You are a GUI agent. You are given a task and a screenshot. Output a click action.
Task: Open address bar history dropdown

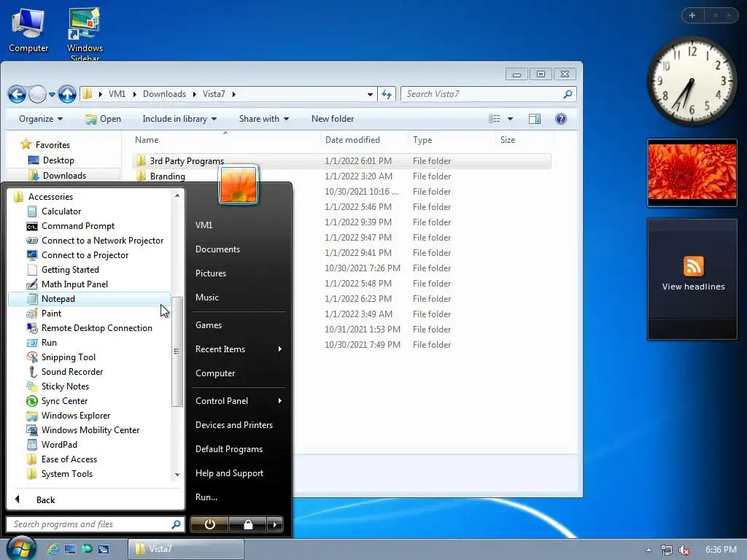(370, 94)
